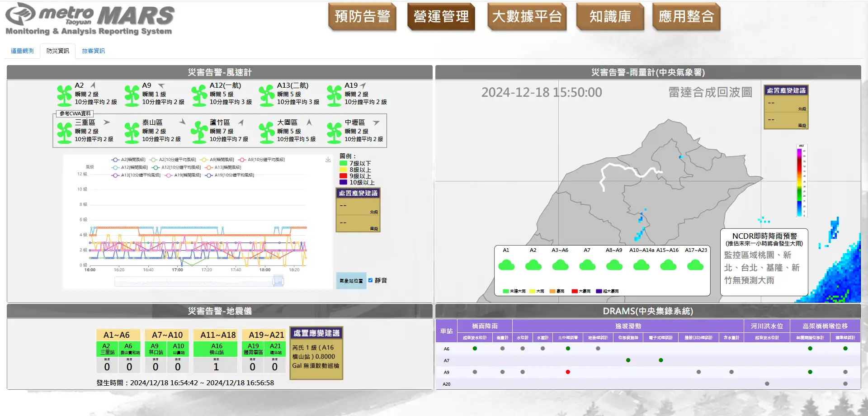This screenshot has width=868, height=416.
Task: Open the 營運管理 menu
Action: click(441, 17)
